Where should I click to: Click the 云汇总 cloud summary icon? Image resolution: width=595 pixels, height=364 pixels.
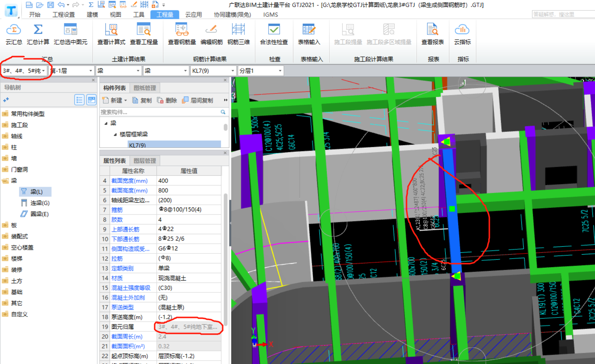[x=14, y=34]
